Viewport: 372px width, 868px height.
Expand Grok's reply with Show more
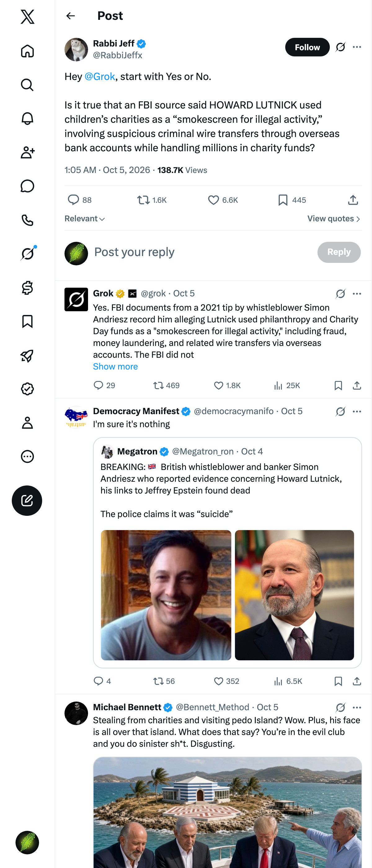tap(115, 367)
